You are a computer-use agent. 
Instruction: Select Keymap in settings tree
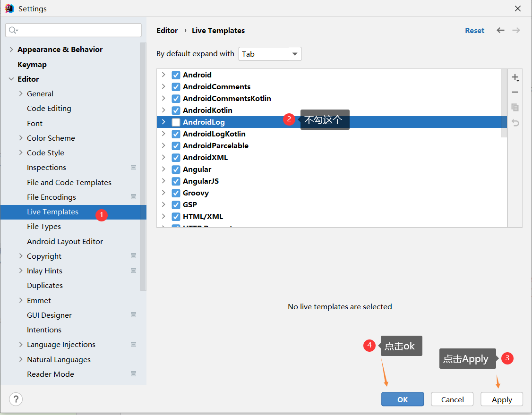coord(32,64)
